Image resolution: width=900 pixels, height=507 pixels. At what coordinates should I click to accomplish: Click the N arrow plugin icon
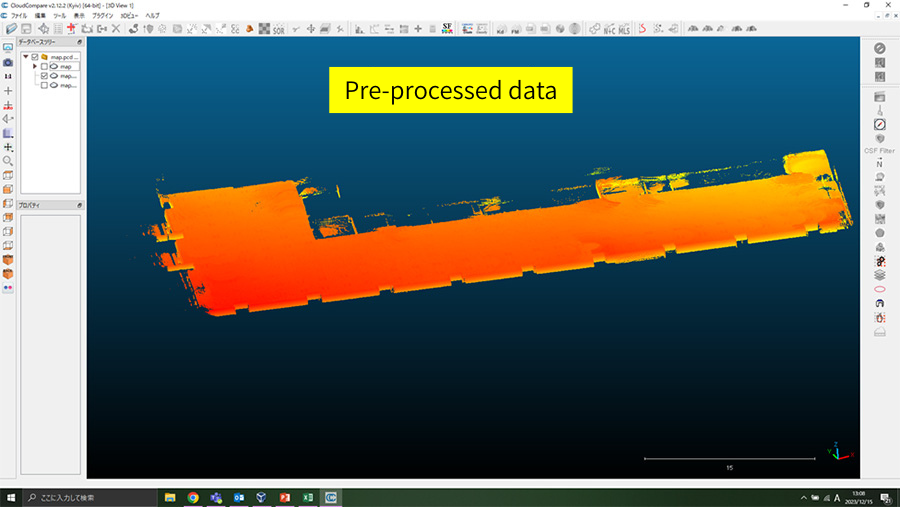(x=879, y=164)
